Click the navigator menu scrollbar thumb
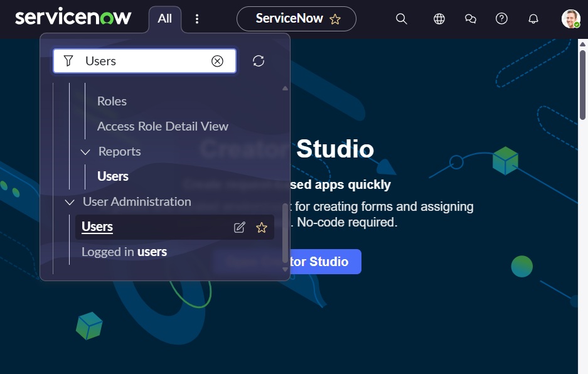 coord(285,233)
